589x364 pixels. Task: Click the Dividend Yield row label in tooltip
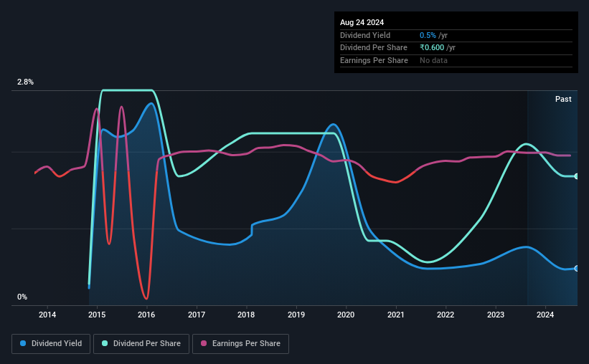point(365,35)
